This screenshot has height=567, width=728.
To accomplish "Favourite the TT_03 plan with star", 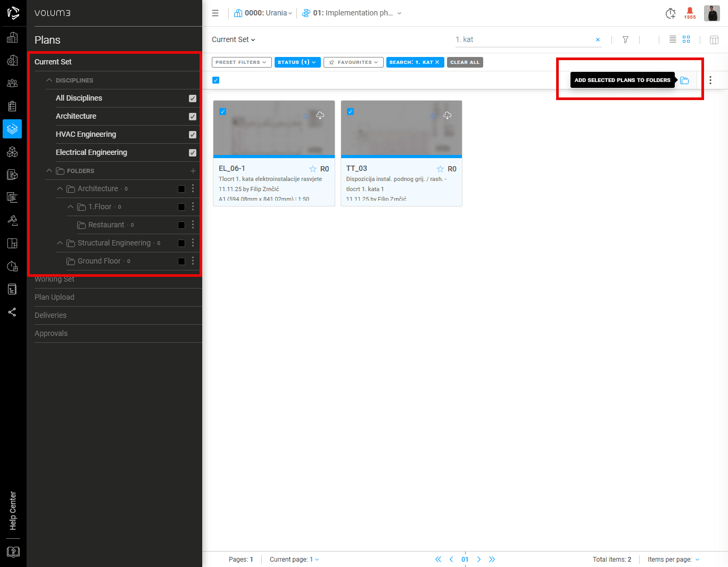I will pyautogui.click(x=440, y=169).
